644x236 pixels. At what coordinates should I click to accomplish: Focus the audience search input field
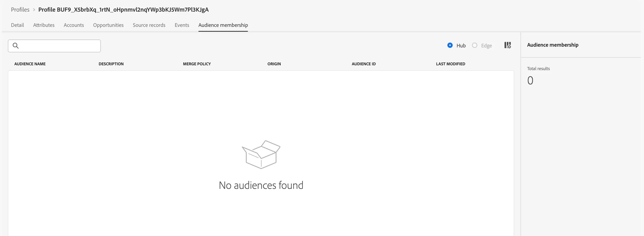pos(54,46)
